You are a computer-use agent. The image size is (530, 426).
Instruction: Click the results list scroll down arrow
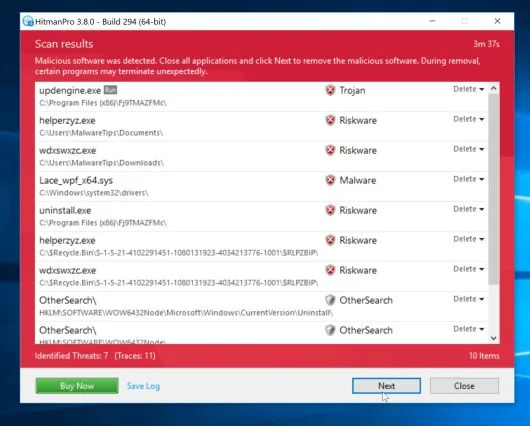(x=493, y=338)
